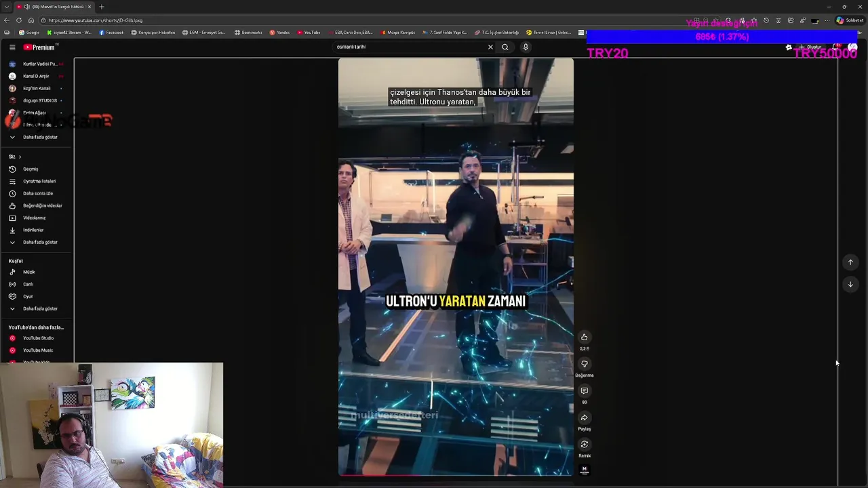
Task: Open a new browser tab
Action: [102, 7]
